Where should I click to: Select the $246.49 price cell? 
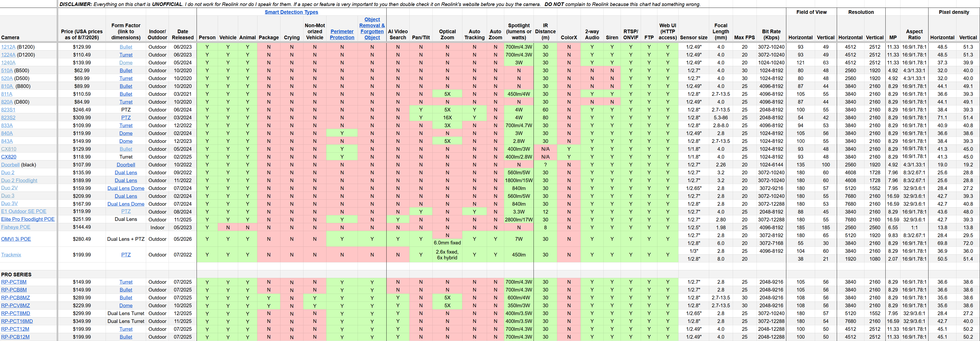(x=82, y=110)
